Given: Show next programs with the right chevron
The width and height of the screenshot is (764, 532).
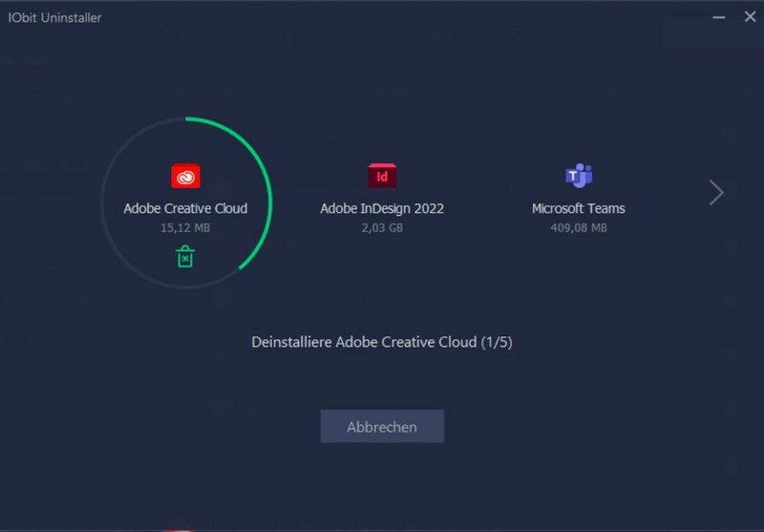Looking at the screenshot, I should click(x=716, y=192).
